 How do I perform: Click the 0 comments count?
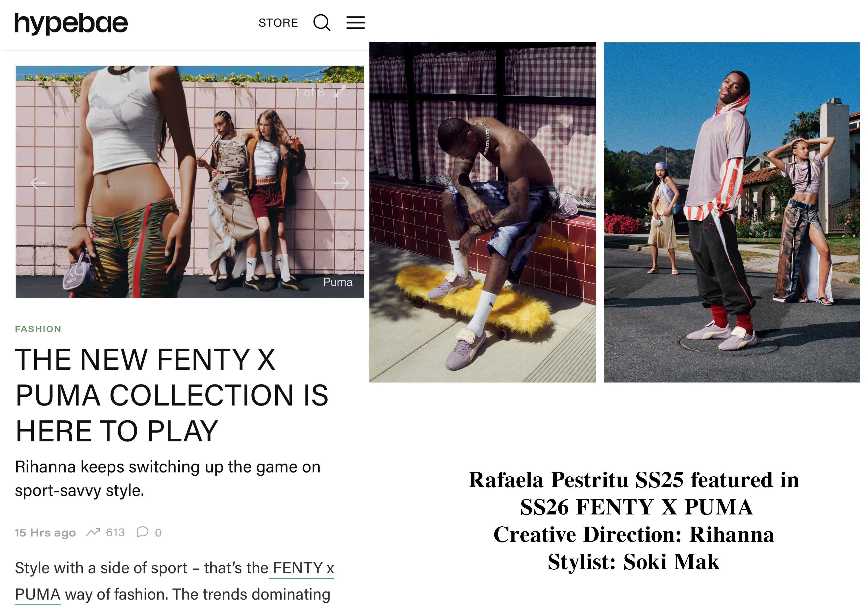(x=158, y=533)
